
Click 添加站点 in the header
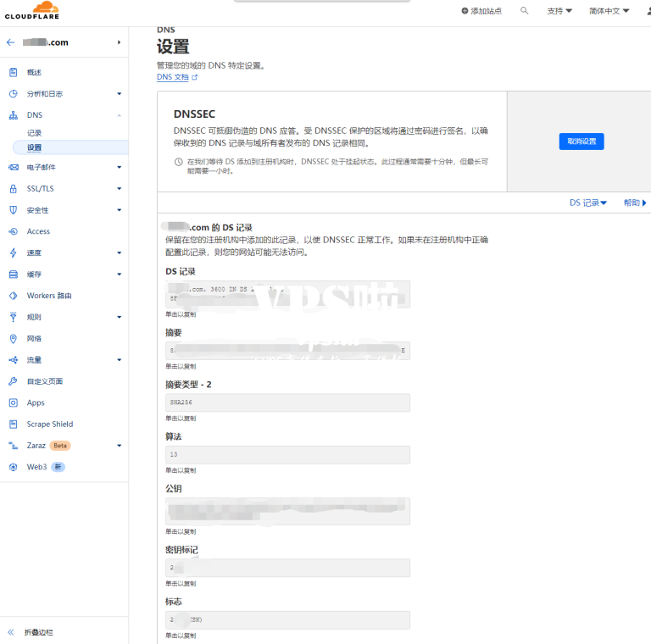point(481,11)
